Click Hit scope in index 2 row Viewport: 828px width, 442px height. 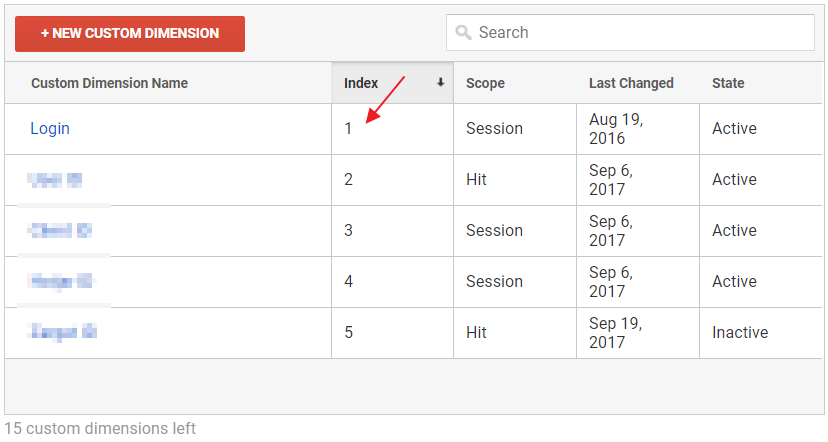[x=476, y=180]
